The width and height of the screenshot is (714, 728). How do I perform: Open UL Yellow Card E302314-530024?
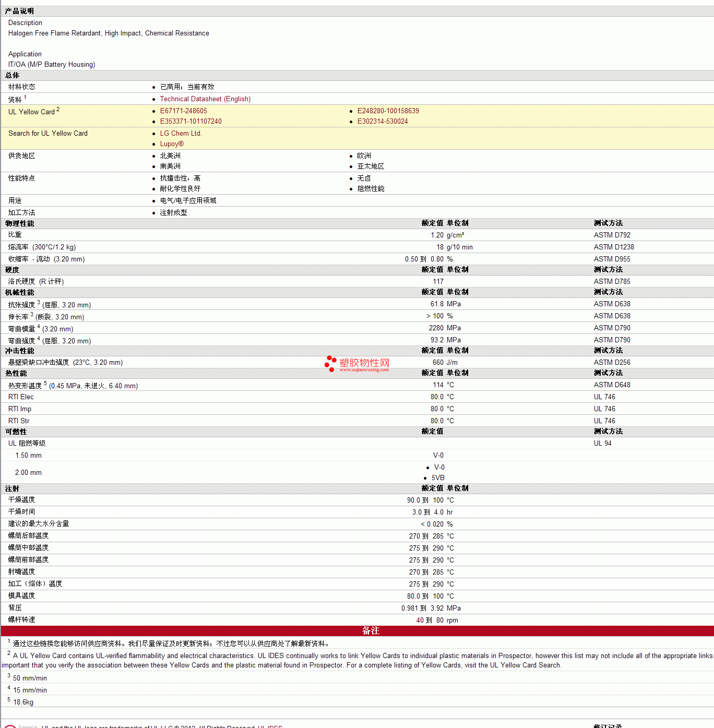383,122
